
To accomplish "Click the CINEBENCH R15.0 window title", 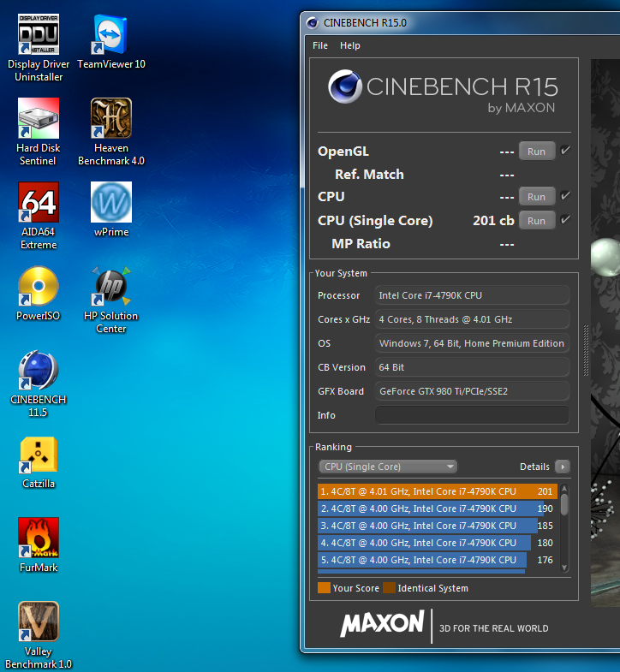I will pos(365,23).
